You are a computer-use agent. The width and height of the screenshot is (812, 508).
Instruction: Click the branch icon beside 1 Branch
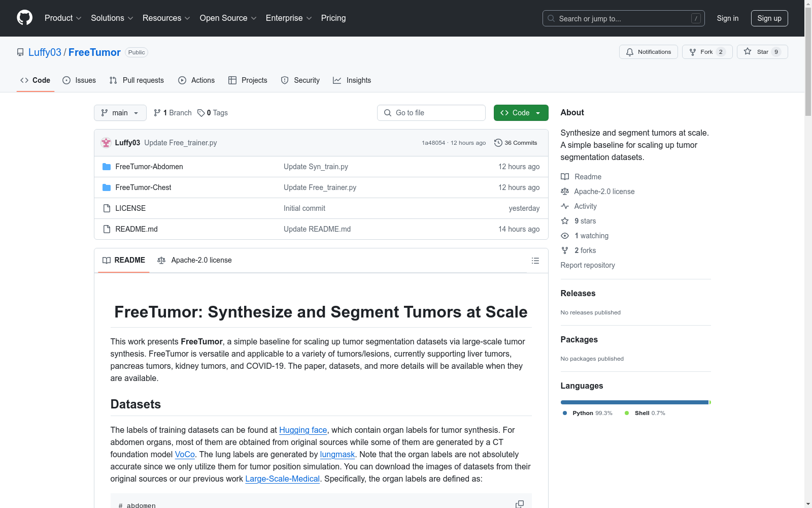point(157,113)
